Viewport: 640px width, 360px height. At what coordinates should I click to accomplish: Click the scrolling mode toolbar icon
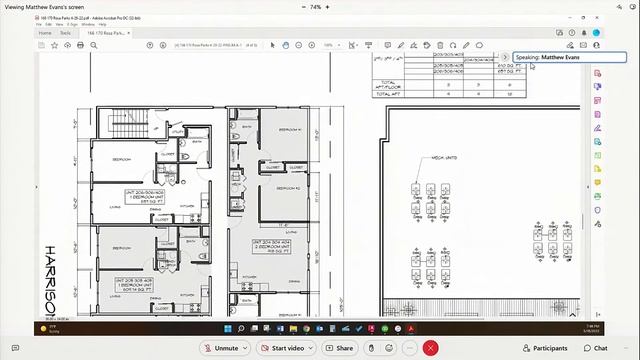(x=369, y=45)
